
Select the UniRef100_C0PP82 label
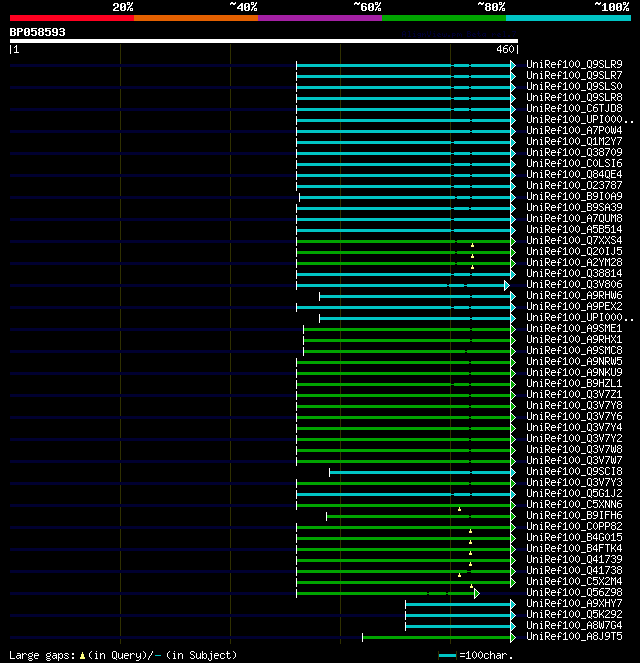click(x=574, y=526)
